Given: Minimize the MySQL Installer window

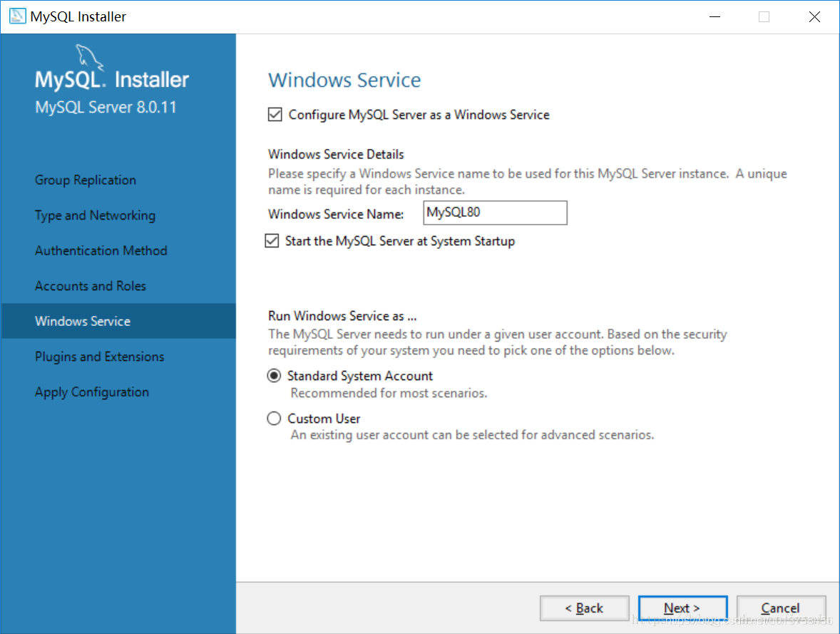Looking at the screenshot, I should (714, 16).
